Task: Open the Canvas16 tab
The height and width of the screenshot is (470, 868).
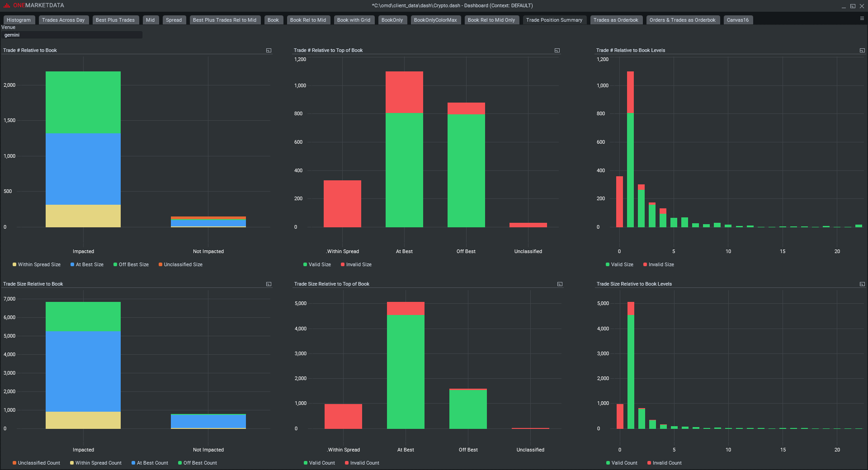Action: click(x=737, y=20)
